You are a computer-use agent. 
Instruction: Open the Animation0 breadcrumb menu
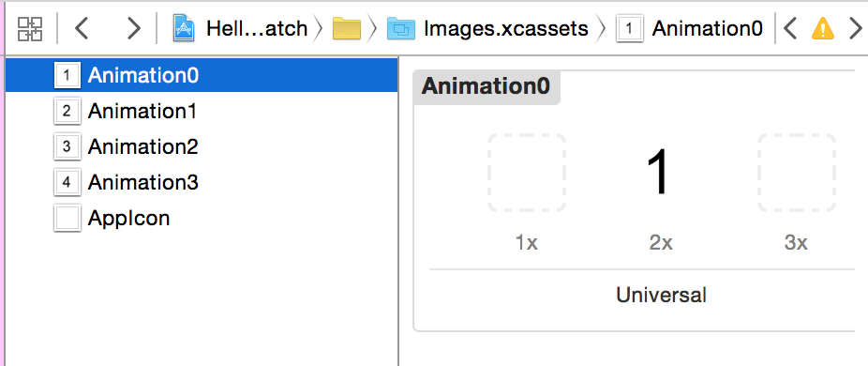point(707,28)
